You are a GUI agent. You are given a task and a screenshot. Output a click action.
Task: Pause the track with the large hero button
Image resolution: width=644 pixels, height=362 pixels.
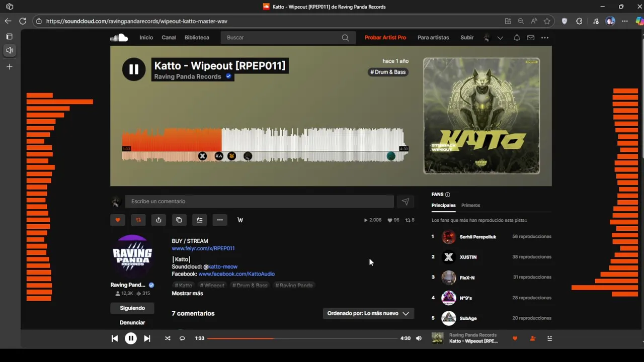[x=134, y=69]
